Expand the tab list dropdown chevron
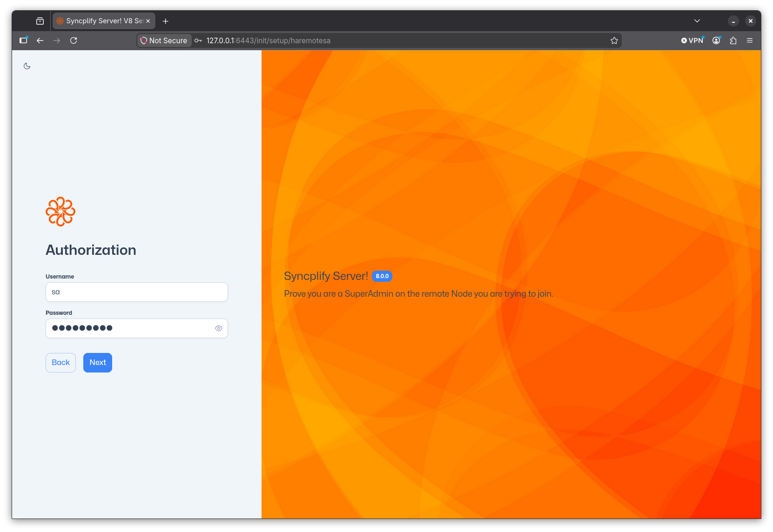Image resolution: width=773 pixels, height=532 pixels. point(697,21)
